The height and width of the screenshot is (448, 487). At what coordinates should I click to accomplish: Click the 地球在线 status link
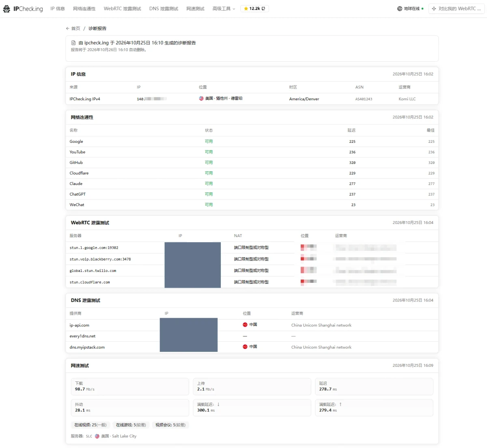(410, 9)
